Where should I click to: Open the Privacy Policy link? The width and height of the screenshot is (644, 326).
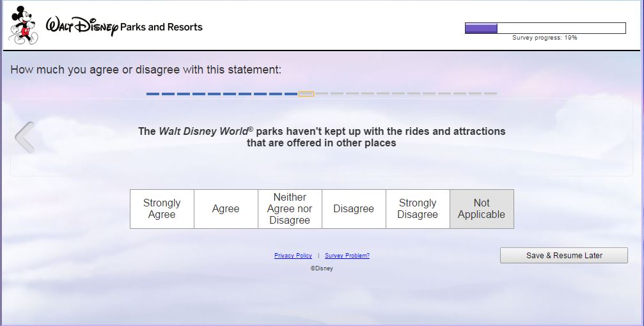pos(293,256)
